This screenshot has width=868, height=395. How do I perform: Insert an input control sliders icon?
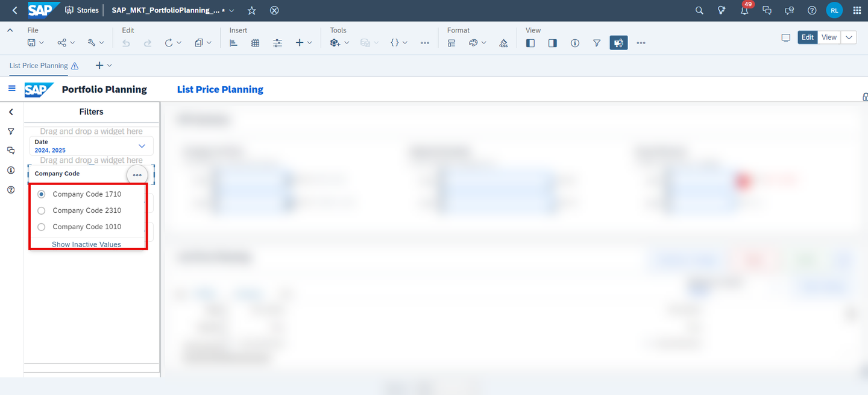coord(277,43)
